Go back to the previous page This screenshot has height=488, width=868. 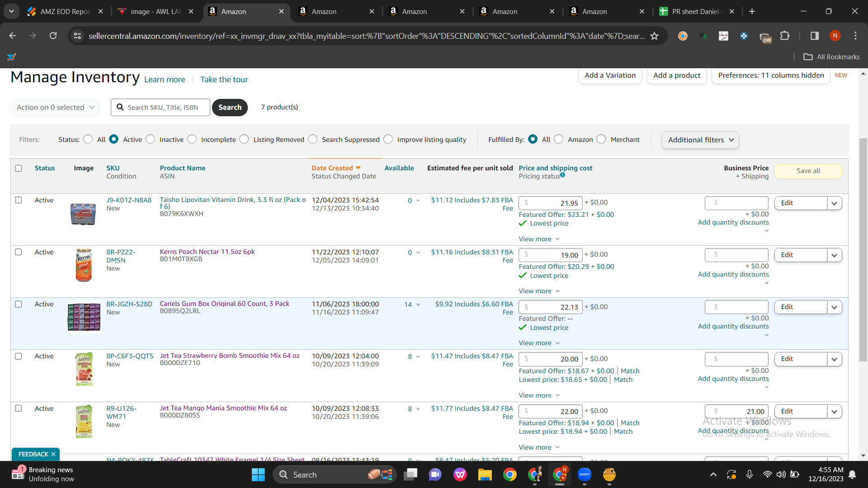point(13,36)
